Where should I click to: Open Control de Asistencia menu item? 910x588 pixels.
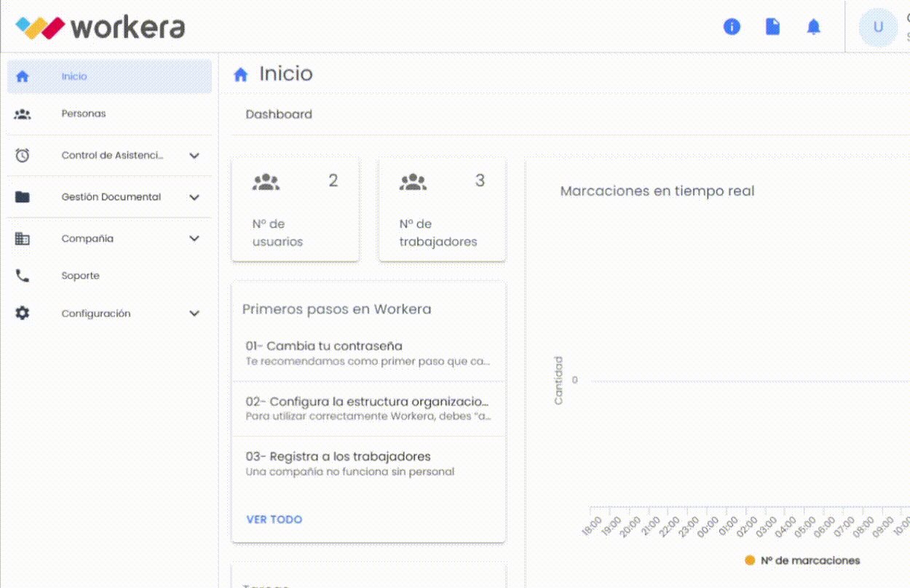point(109,155)
